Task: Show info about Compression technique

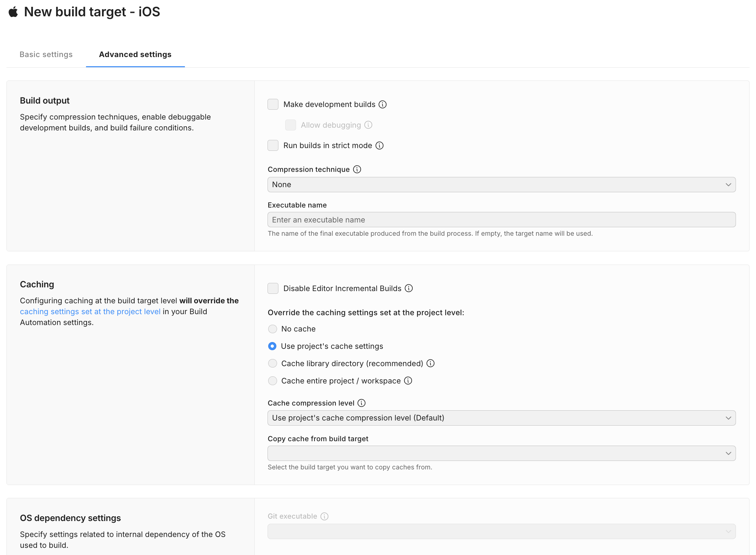Action: click(x=357, y=169)
